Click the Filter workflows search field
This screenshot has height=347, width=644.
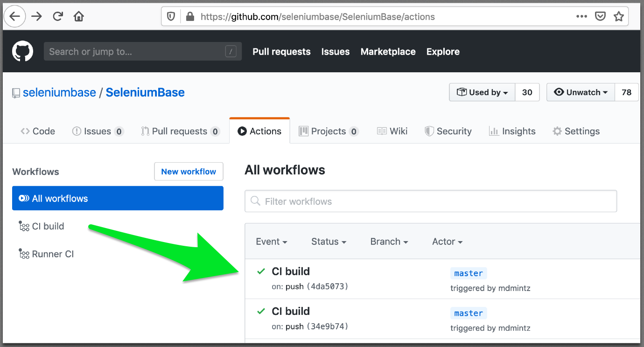(430, 201)
